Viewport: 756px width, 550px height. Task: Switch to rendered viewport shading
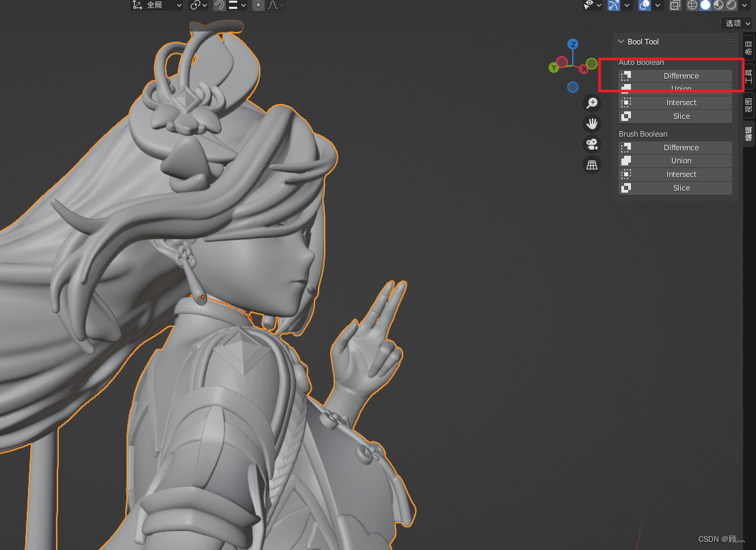[x=731, y=5]
